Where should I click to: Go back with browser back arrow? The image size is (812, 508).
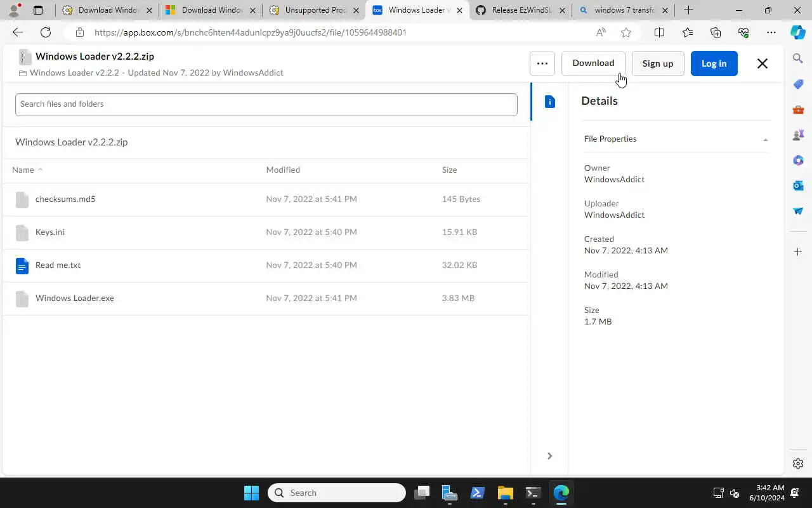point(17,32)
